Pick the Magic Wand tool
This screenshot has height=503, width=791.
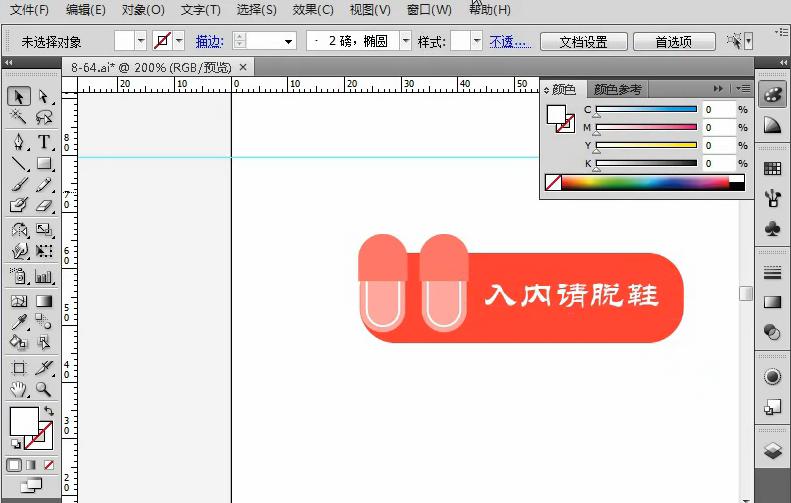click(19, 118)
